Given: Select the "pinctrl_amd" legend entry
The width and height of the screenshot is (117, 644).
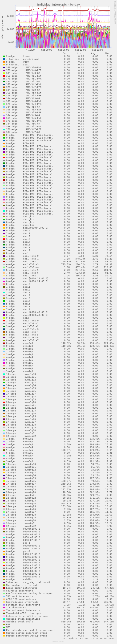Looking at the screenshot, I should (31, 59).
